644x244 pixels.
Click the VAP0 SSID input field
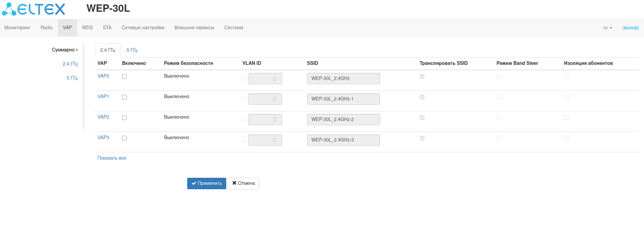click(343, 79)
